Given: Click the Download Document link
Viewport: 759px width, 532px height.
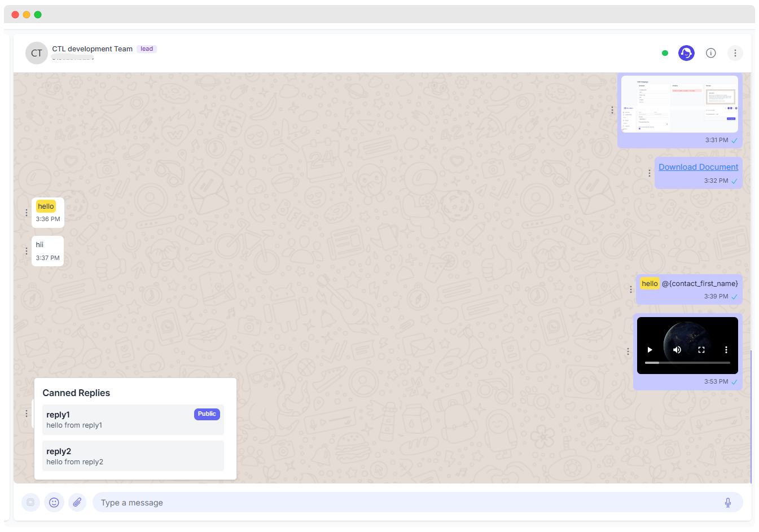Looking at the screenshot, I should click(698, 166).
